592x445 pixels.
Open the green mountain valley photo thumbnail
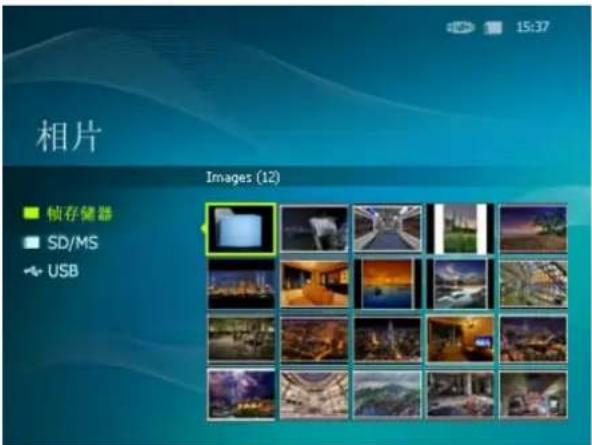[x=387, y=394]
